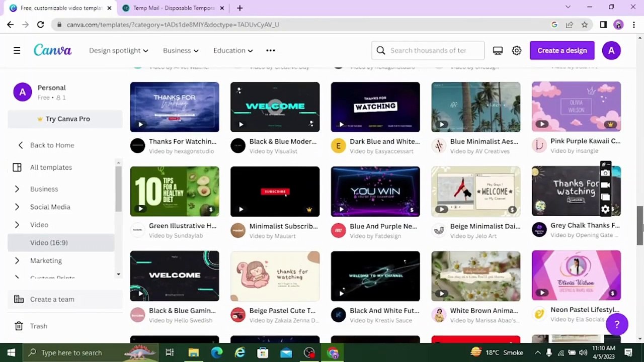Open the Personal account switcher in sidebar
644x362 pixels.
pos(65,92)
